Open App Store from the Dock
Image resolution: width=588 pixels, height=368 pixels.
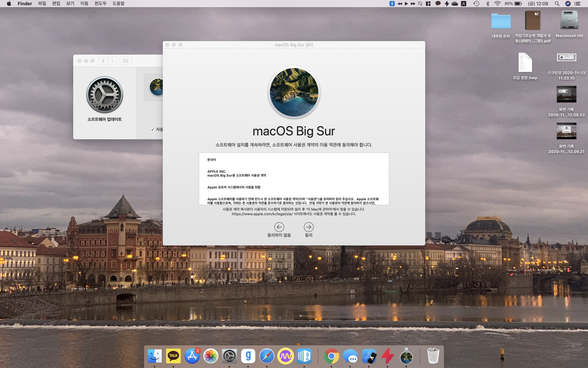pyautogui.click(x=192, y=356)
